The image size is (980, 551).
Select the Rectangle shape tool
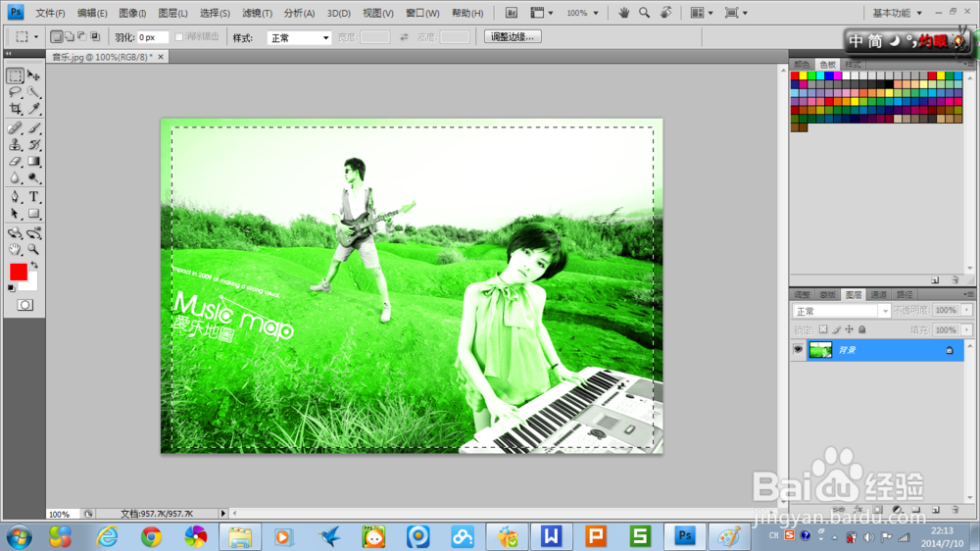(x=33, y=214)
